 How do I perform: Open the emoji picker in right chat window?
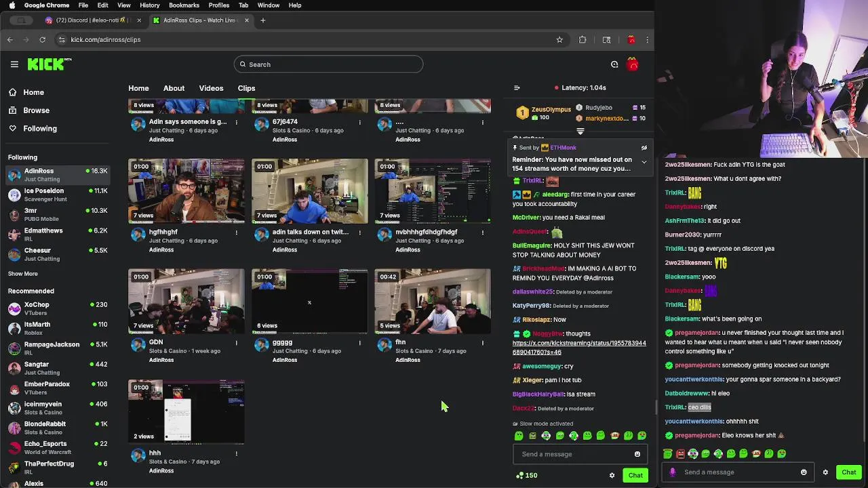click(x=804, y=472)
